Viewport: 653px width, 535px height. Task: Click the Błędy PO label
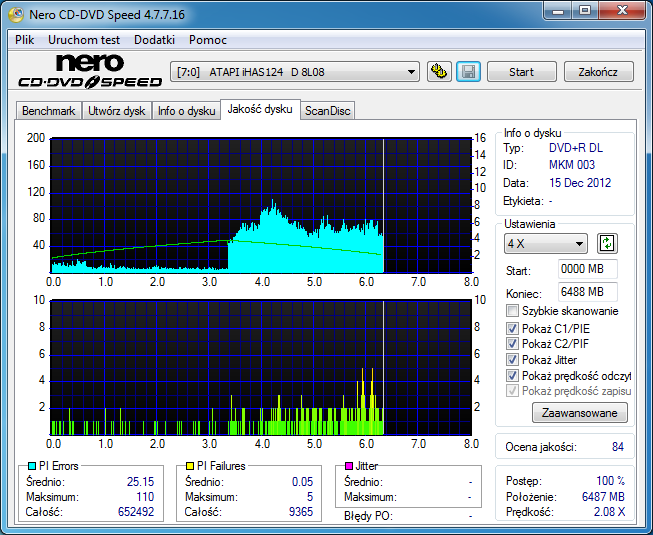368,516
